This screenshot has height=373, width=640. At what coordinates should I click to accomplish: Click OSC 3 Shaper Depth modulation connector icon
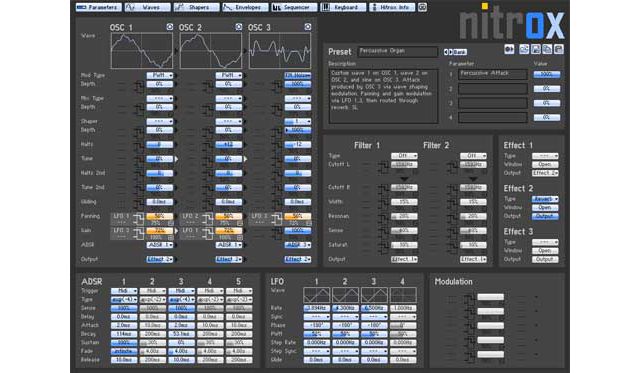point(277,132)
